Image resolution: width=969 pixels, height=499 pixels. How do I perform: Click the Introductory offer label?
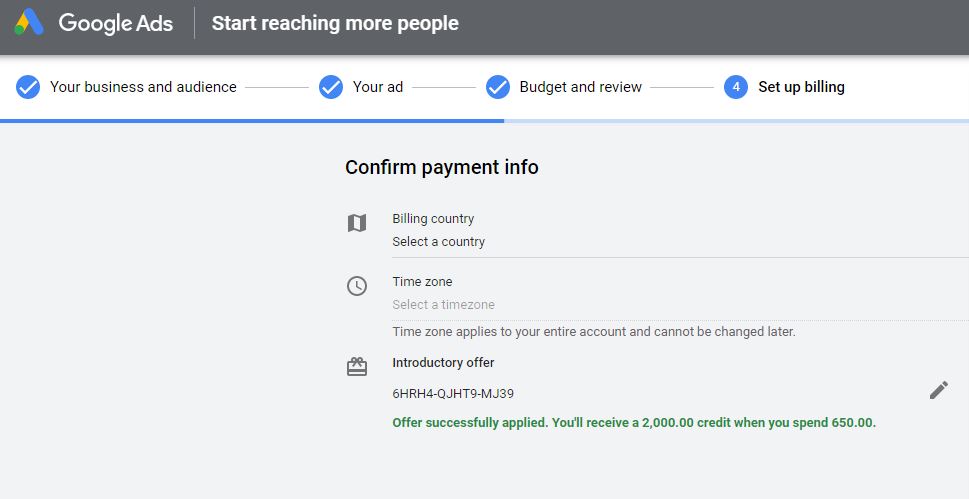point(443,363)
